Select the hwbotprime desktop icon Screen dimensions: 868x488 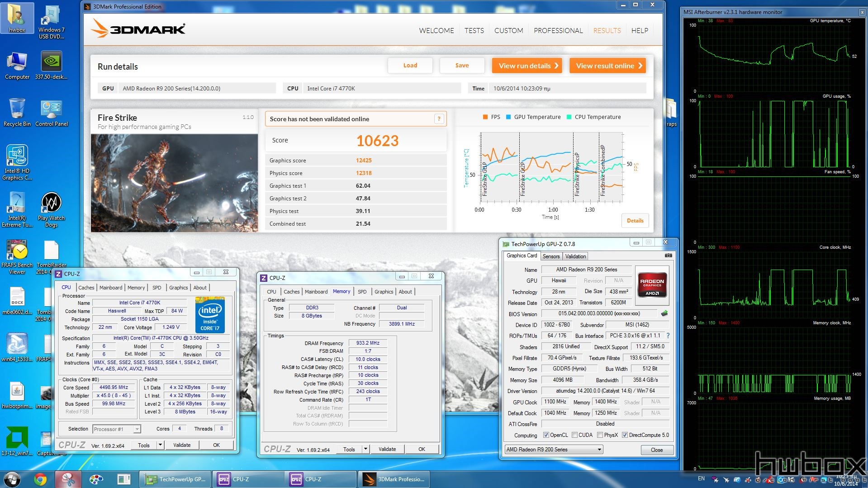tap(17, 395)
